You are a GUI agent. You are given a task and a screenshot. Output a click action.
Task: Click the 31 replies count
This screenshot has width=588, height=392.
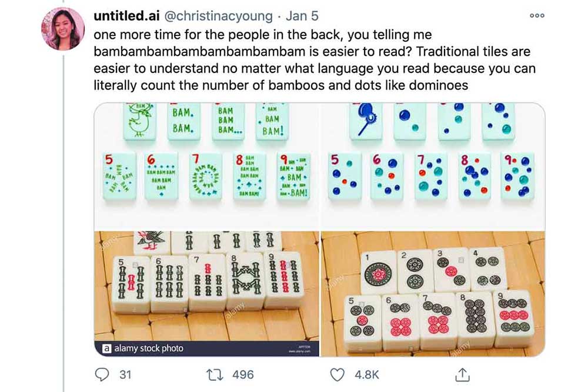(125, 375)
